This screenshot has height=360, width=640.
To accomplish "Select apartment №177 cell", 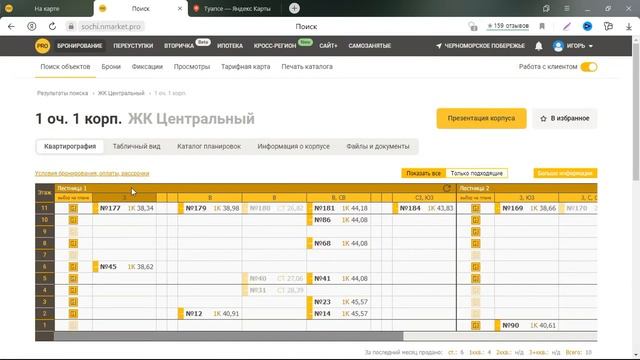I will pos(124,208).
